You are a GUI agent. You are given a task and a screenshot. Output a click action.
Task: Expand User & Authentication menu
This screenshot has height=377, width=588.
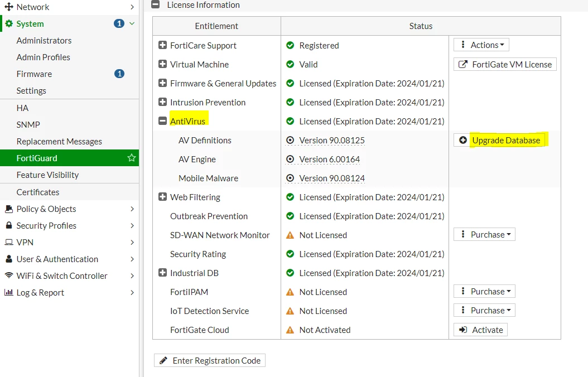coord(69,259)
